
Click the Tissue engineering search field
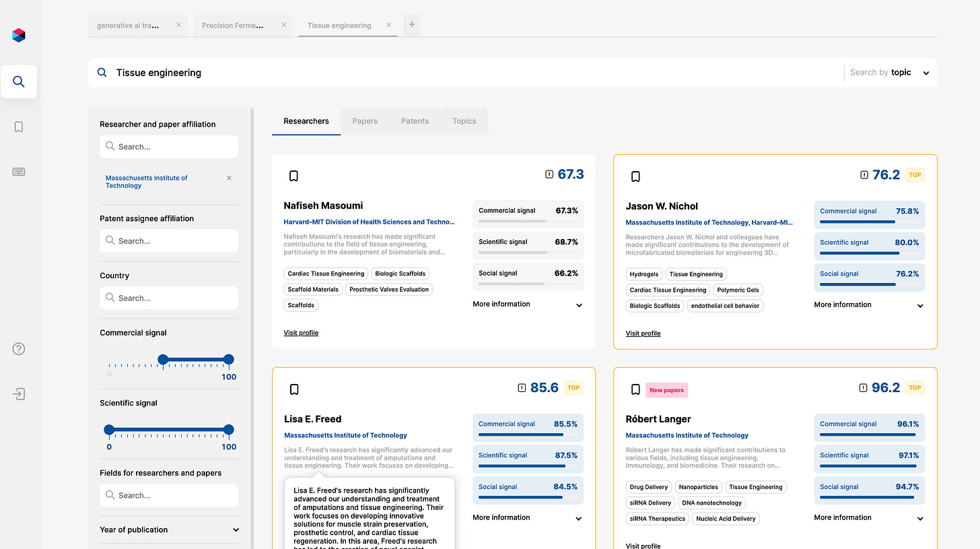pyautogui.click(x=464, y=72)
